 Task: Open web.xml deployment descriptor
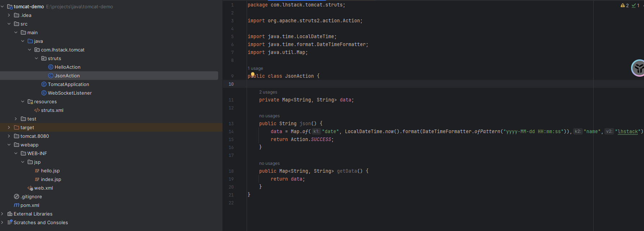click(43, 188)
